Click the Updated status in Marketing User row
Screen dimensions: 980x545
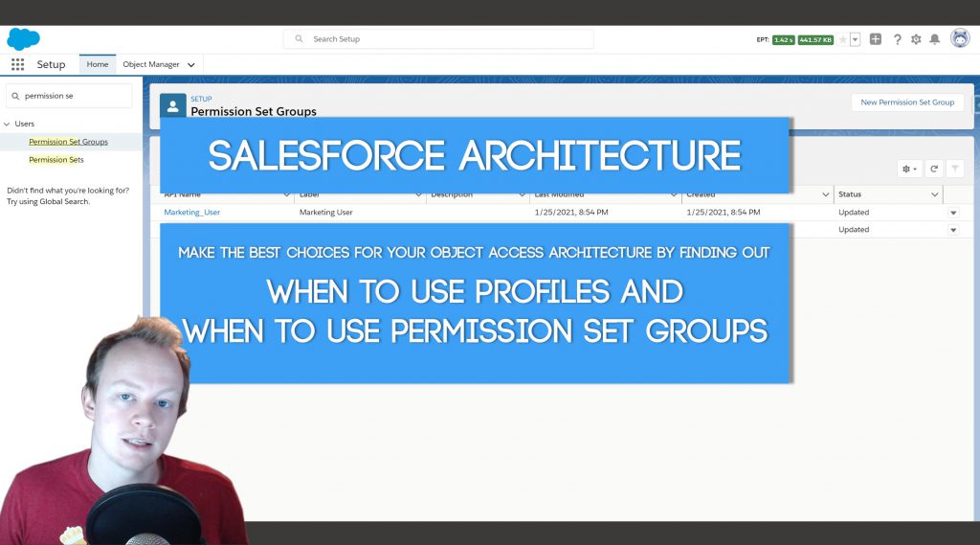click(x=854, y=213)
